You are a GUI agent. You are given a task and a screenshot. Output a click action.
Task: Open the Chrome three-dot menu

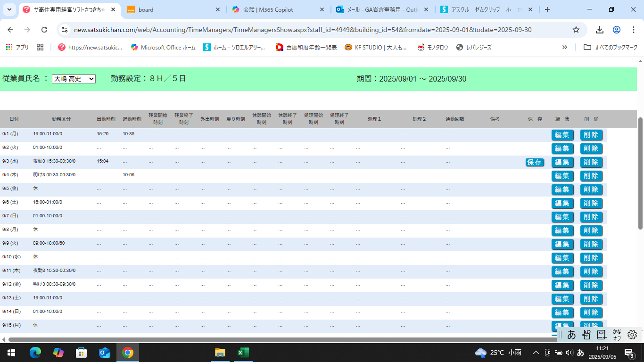click(633, 30)
